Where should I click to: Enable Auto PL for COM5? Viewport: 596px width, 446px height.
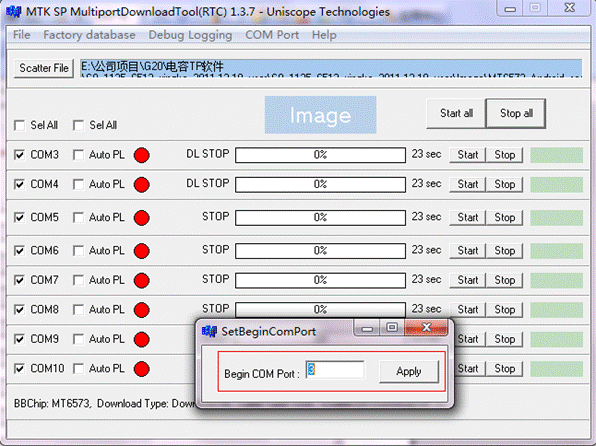78,218
